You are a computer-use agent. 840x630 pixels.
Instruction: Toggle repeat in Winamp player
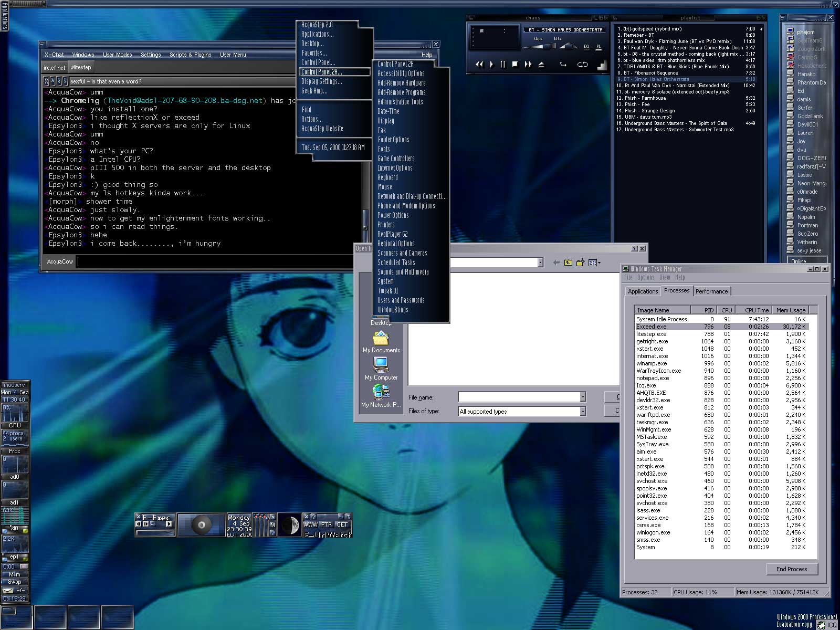(582, 65)
